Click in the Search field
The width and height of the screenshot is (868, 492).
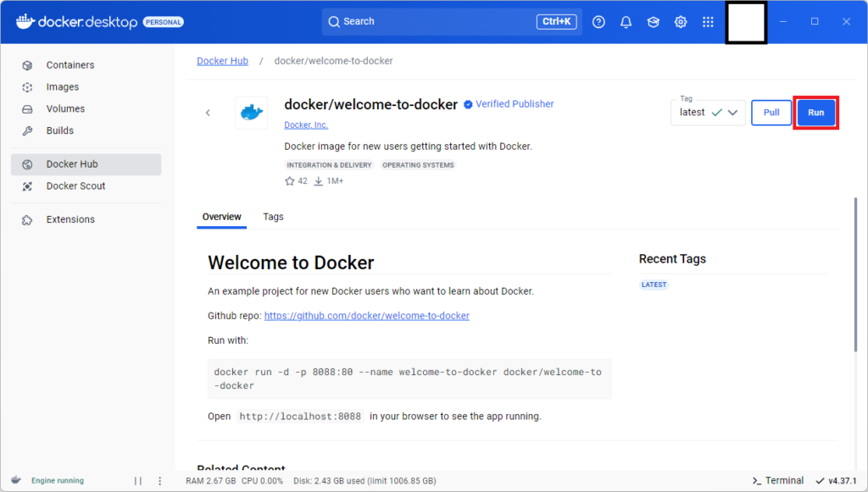[452, 21]
